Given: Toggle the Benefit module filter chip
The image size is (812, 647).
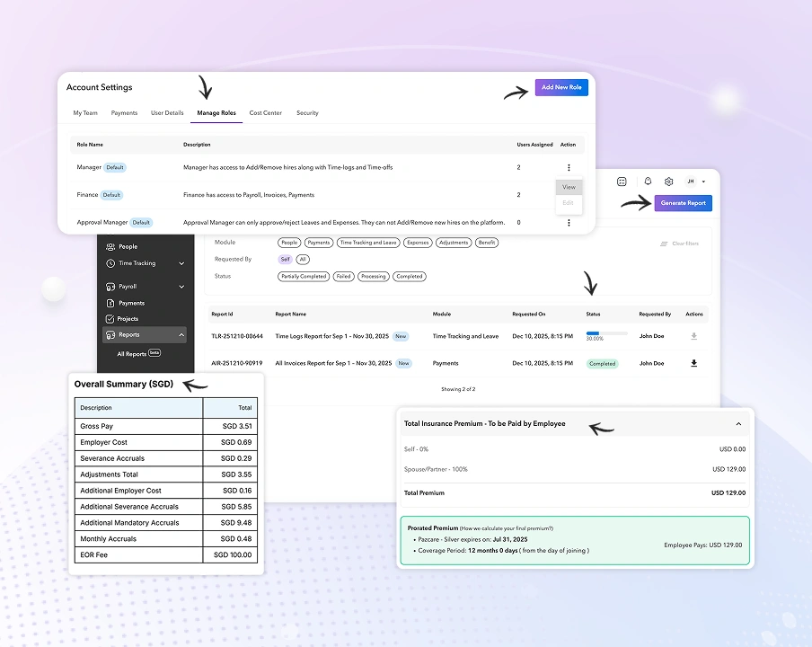Looking at the screenshot, I should (487, 243).
